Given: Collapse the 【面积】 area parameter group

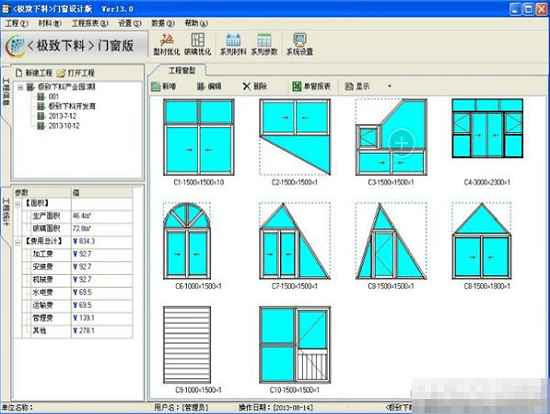Looking at the screenshot, I should pos(17,203).
